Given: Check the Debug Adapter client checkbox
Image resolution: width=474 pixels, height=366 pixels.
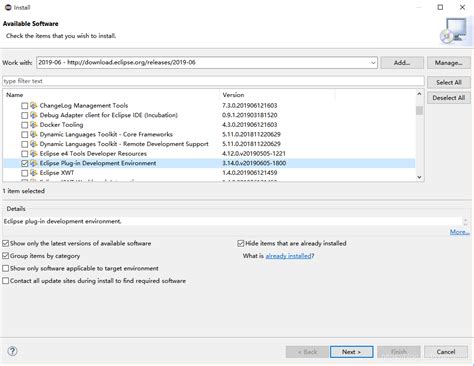Looking at the screenshot, I should tap(24, 116).
